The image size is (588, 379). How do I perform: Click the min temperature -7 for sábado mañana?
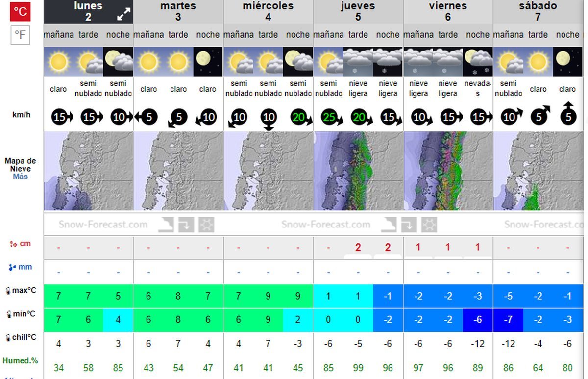click(508, 320)
